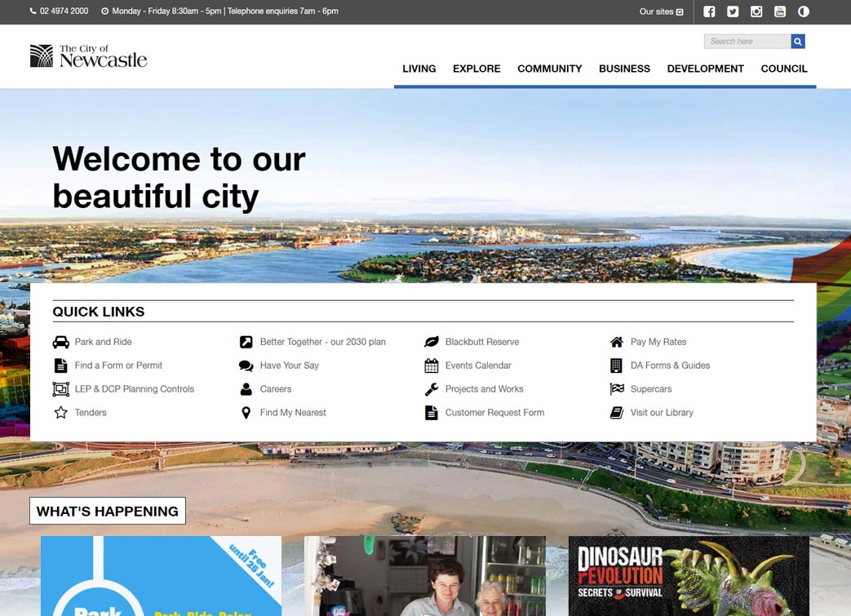Screen dimensions: 851x616
Task: Click the calendar icon beside Events Calendar
Action: (x=431, y=365)
